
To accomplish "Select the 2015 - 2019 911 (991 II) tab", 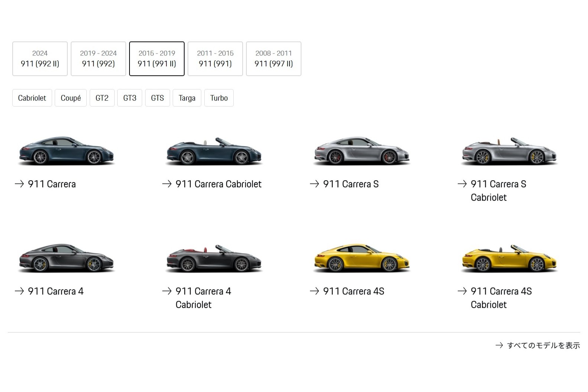I will 157,59.
